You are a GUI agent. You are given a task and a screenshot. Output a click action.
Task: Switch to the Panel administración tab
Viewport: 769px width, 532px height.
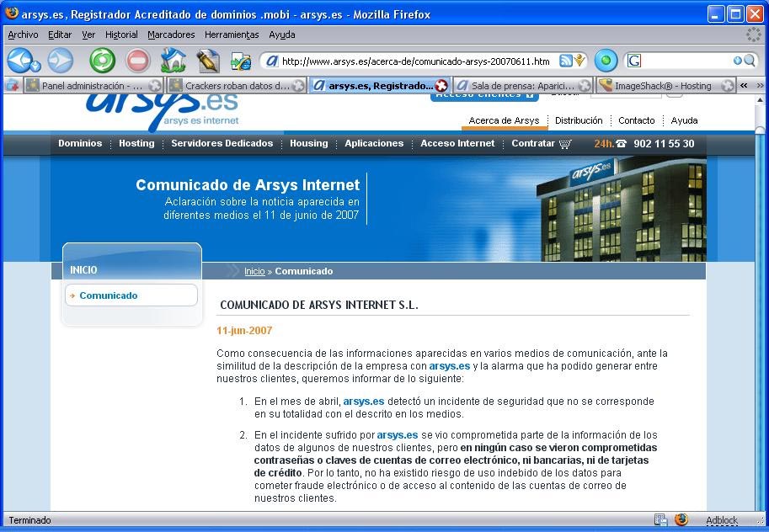click(x=92, y=85)
